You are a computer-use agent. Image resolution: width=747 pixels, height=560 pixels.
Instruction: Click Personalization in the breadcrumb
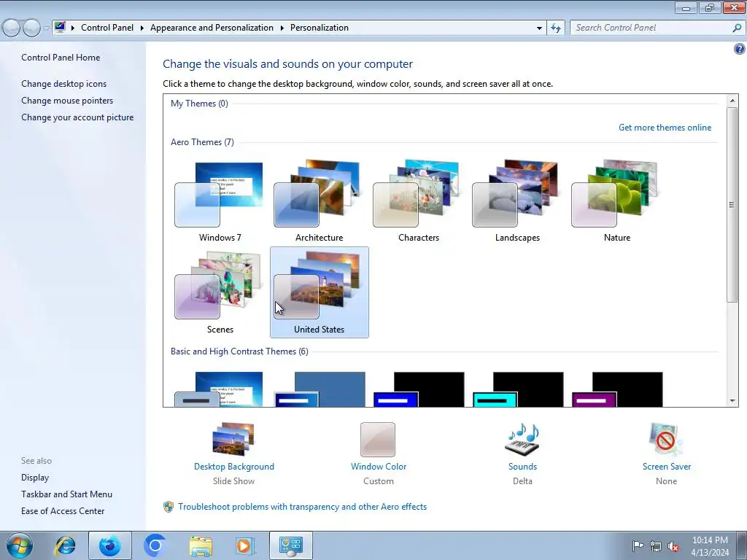(x=320, y=28)
